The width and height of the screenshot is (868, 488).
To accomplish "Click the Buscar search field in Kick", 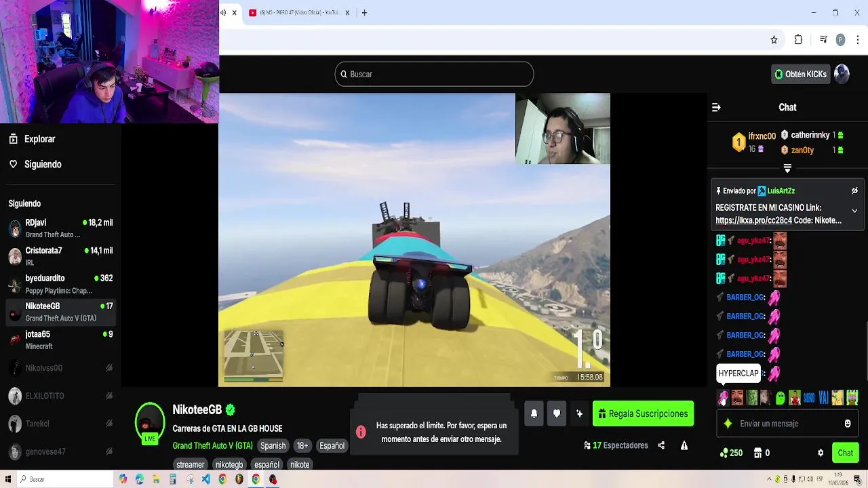I will pyautogui.click(x=434, y=74).
